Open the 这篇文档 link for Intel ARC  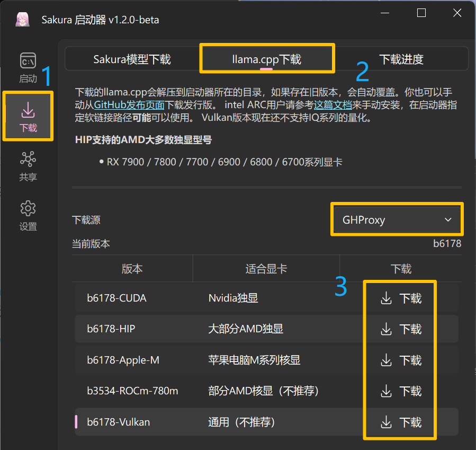334,105
